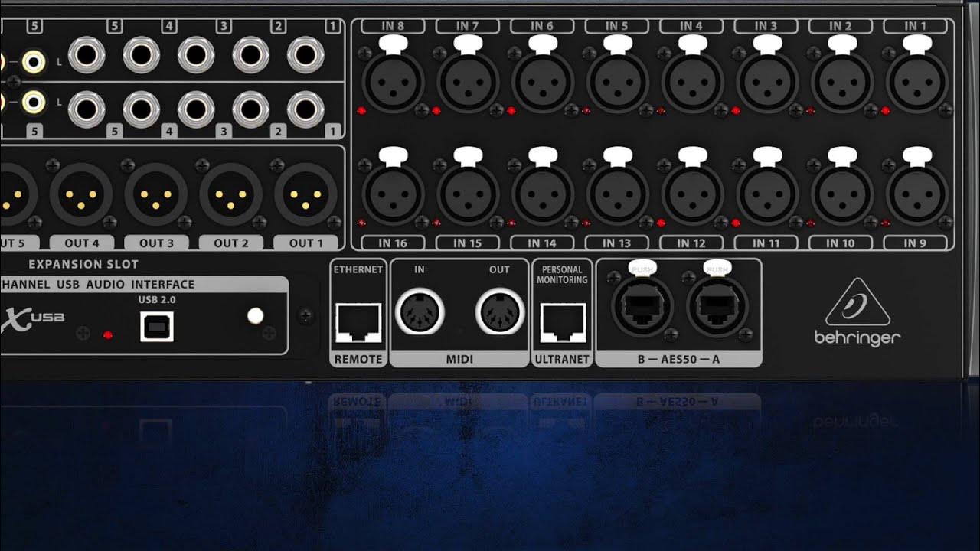Select the IN 12 XLR input connector
This screenshot has height=551, width=980.
[x=692, y=194]
